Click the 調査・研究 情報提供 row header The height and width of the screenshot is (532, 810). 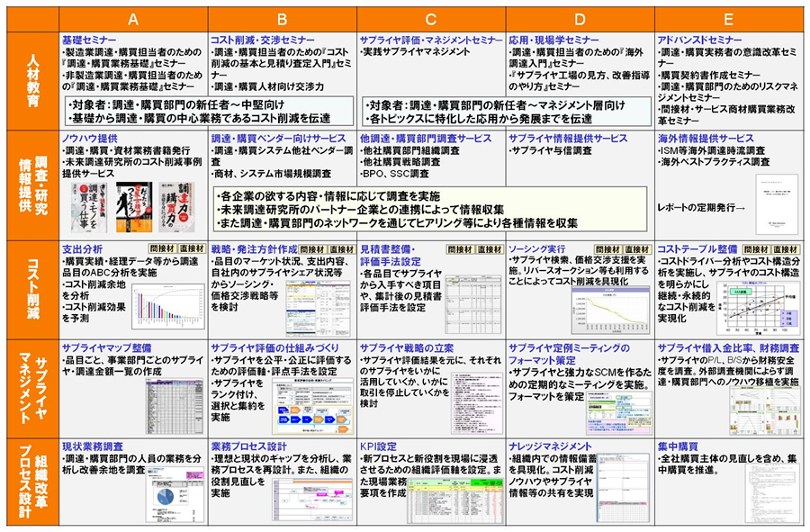pos(33,185)
